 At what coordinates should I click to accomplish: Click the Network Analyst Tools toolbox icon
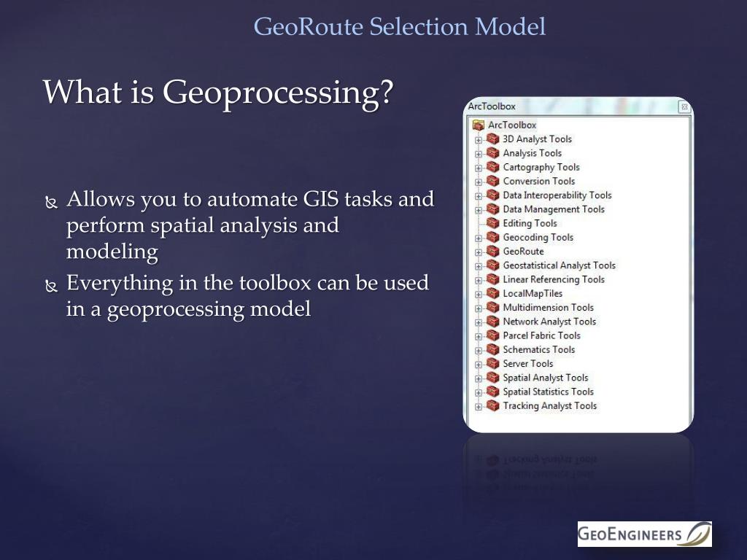pos(492,322)
